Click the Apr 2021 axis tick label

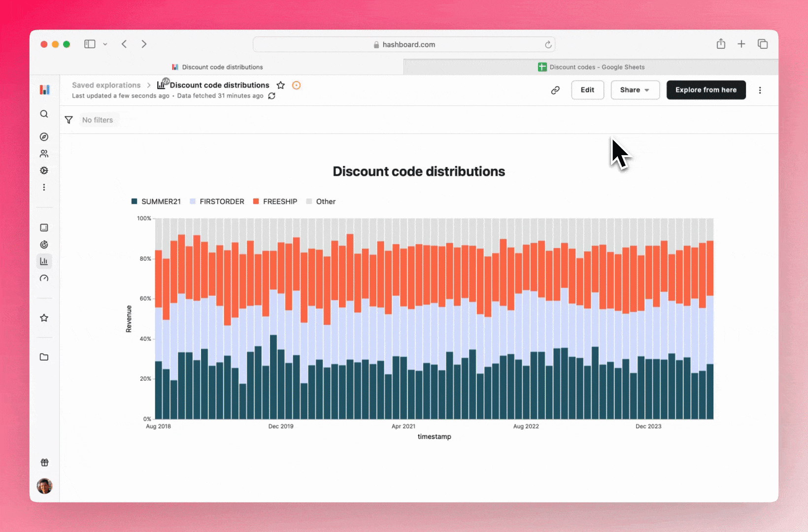[x=404, y=427]
